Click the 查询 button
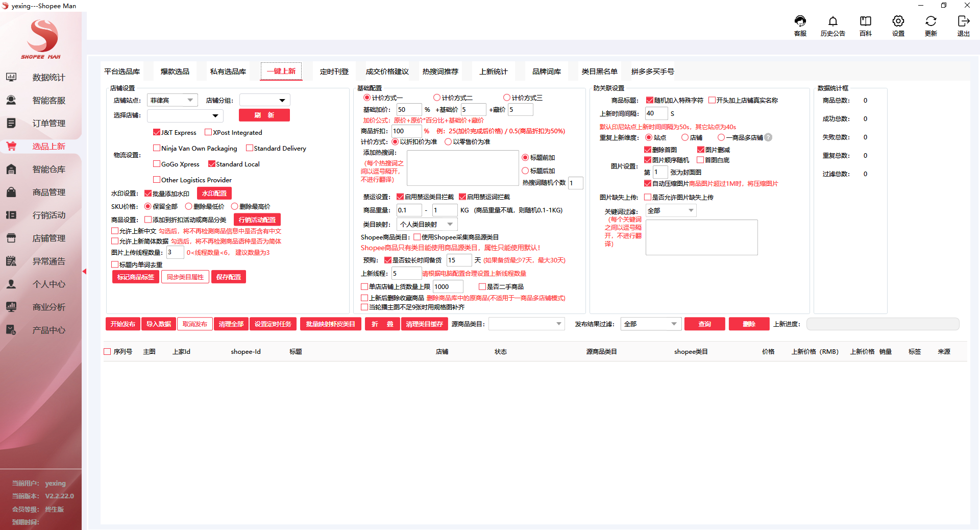 pos(705,324)
